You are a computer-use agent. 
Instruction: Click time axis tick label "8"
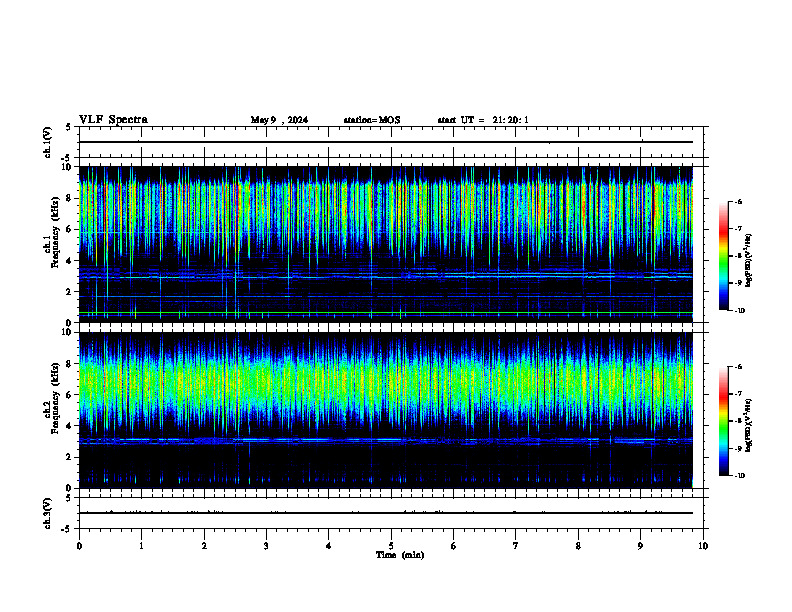[578, 546]
